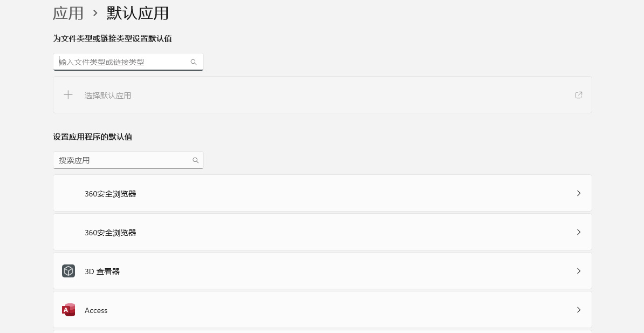Select the 3D 查看器 app name
Viewport: 644px width, 333px height.
pos(102,271)
